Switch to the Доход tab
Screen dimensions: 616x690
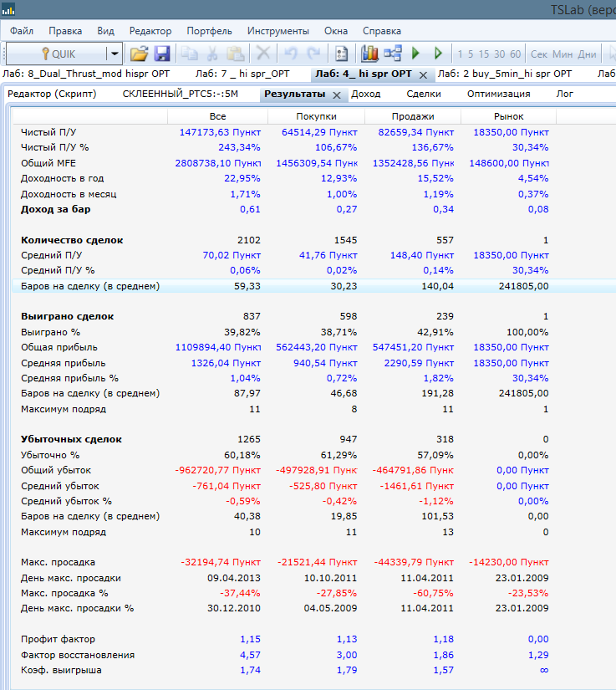coord(365,94)
